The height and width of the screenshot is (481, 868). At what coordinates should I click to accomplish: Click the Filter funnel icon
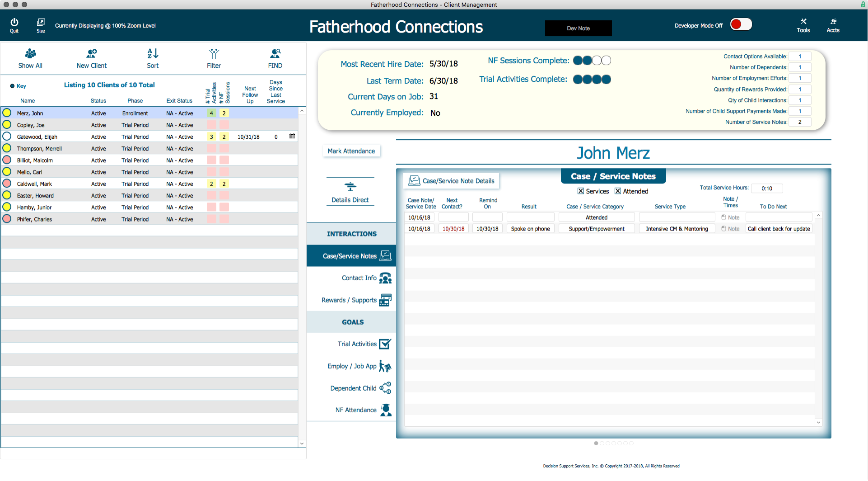[214, 54]
